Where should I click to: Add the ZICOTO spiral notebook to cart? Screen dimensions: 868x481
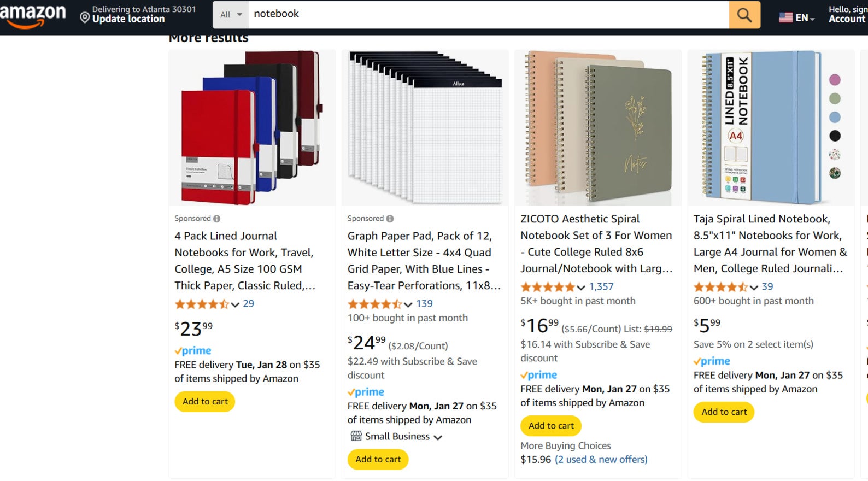click(550, 425)
